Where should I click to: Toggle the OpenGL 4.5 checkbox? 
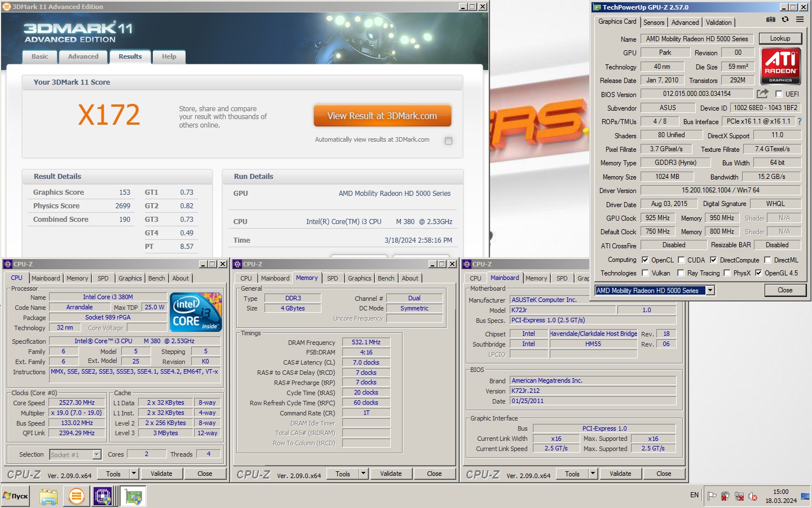758,273
